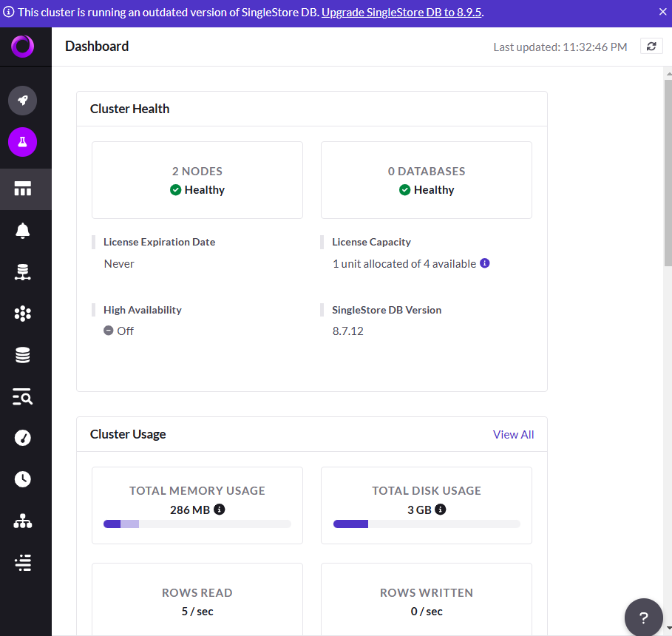
Task: Click the Rows Written card
Action: coord(427,600)
